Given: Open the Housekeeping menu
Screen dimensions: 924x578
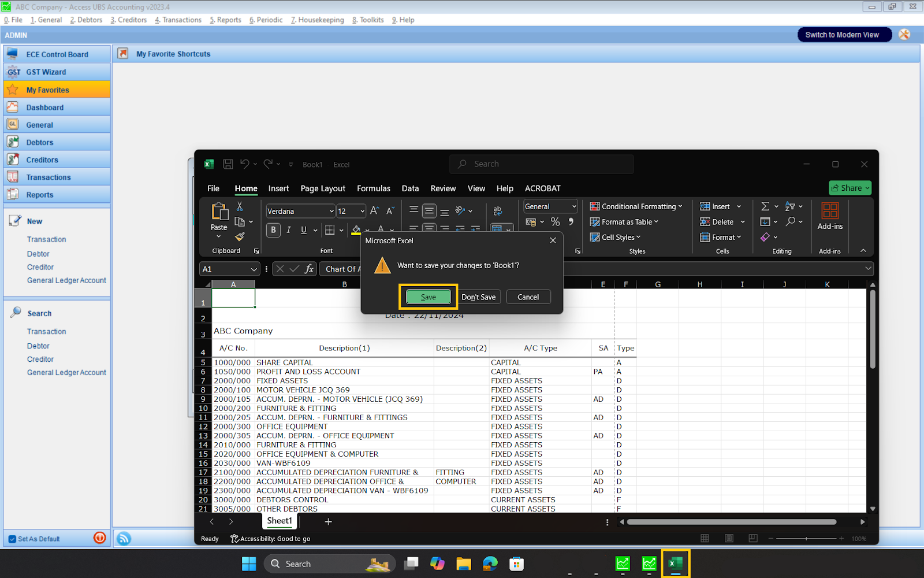Looking at the screenshot, I should (318, 20).
